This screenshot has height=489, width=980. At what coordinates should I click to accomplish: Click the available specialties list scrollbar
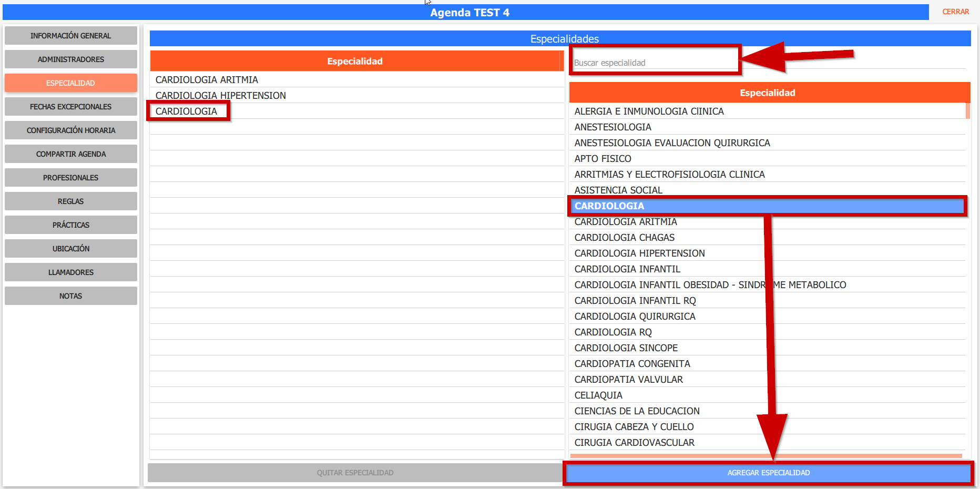[x=967, y=111]
